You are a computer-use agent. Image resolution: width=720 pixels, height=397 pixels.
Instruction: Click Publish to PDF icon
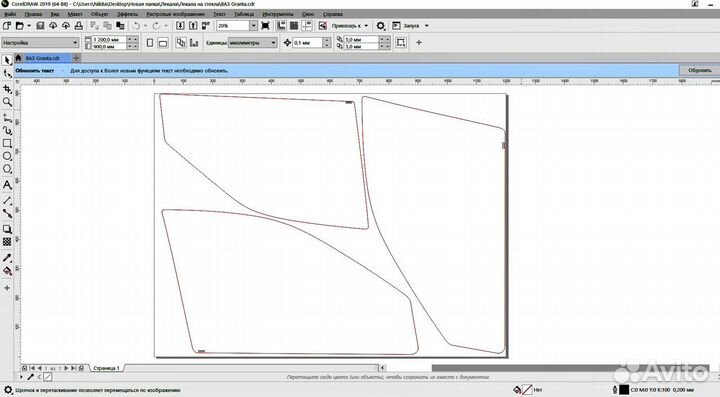[206, 26]
